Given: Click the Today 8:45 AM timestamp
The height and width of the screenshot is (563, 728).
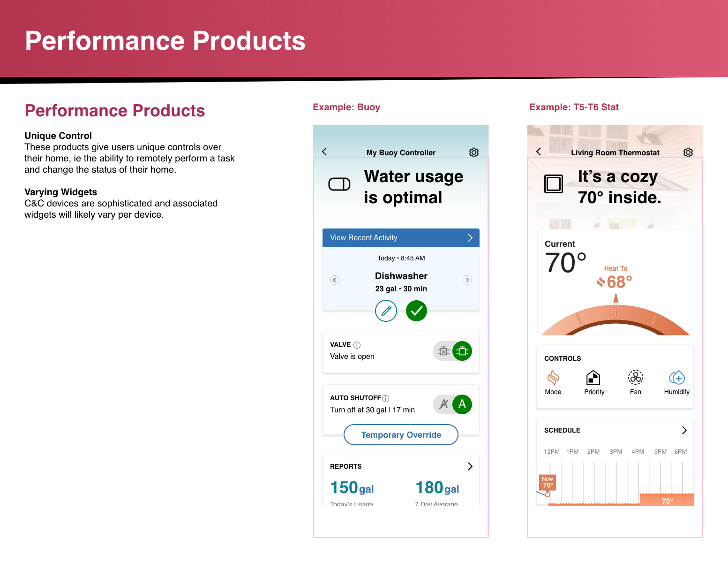Looking at the screenshot, I should [401, 258].
